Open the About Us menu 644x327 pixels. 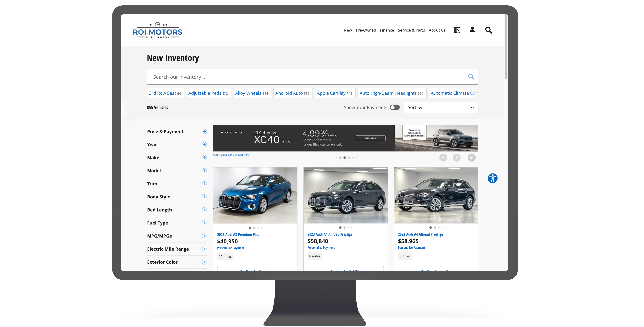(x=437, y=30)
